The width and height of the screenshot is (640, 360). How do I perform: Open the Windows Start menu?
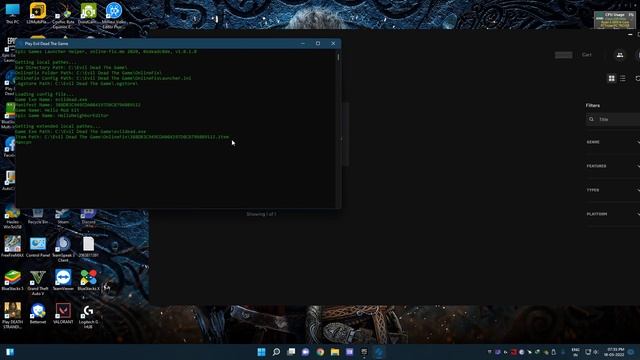point(261,352)
